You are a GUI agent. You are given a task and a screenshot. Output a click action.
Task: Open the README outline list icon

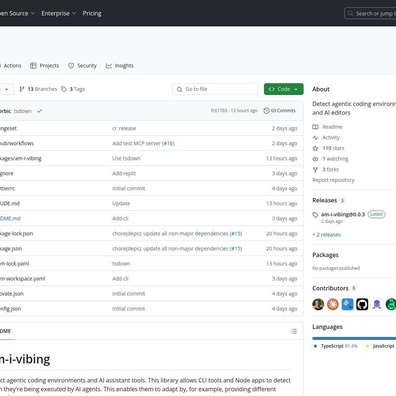pos(294,331)
